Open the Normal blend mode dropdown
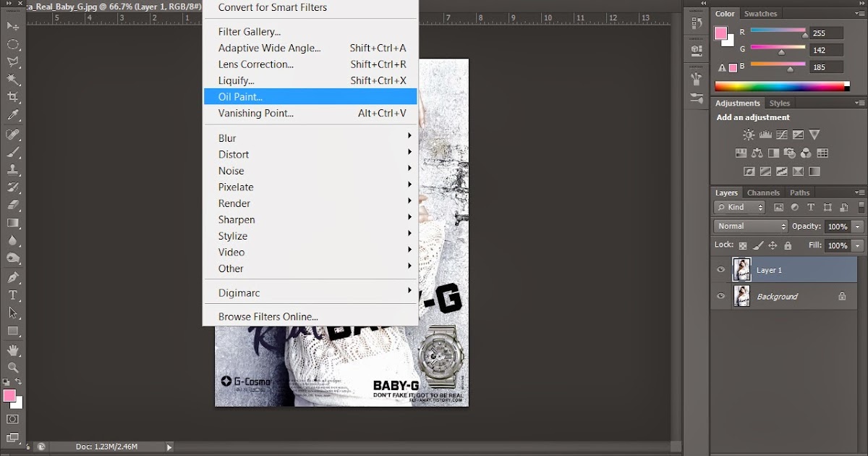This screenshot has height=456, width=868. point(751,227)
